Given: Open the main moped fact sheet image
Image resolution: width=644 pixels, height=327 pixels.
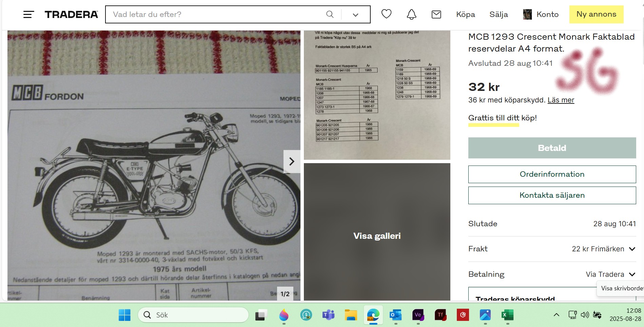Looking at the screenshot, I should tap(154, 165).
